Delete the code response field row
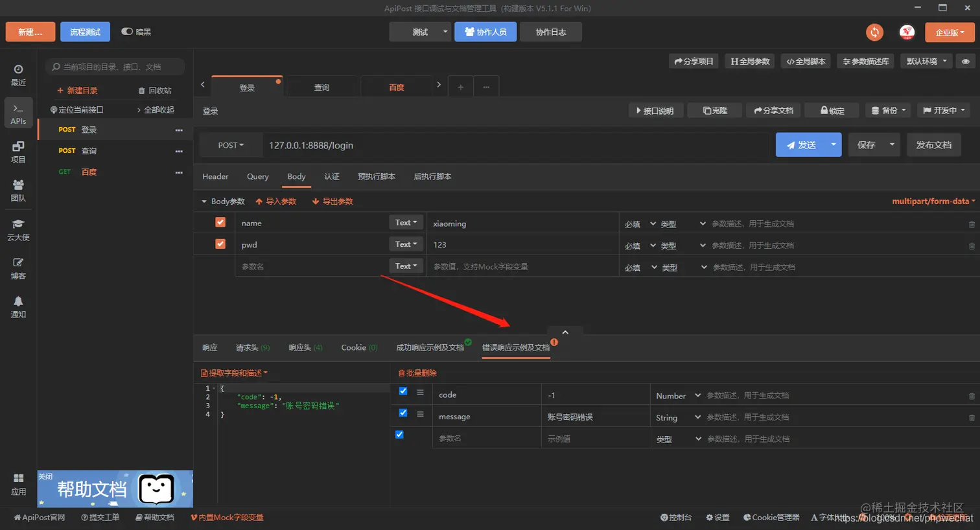The width and height of the screenshot is (980, 530). [972, 396]
